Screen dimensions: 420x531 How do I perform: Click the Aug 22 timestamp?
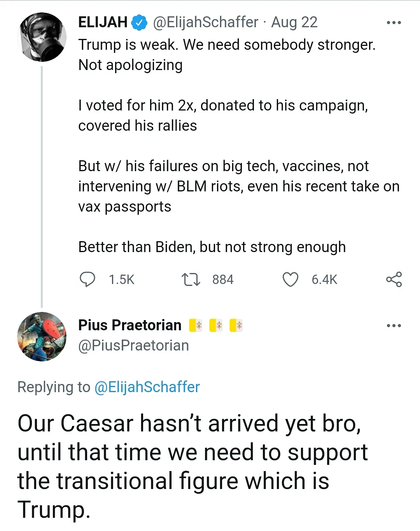294,22
